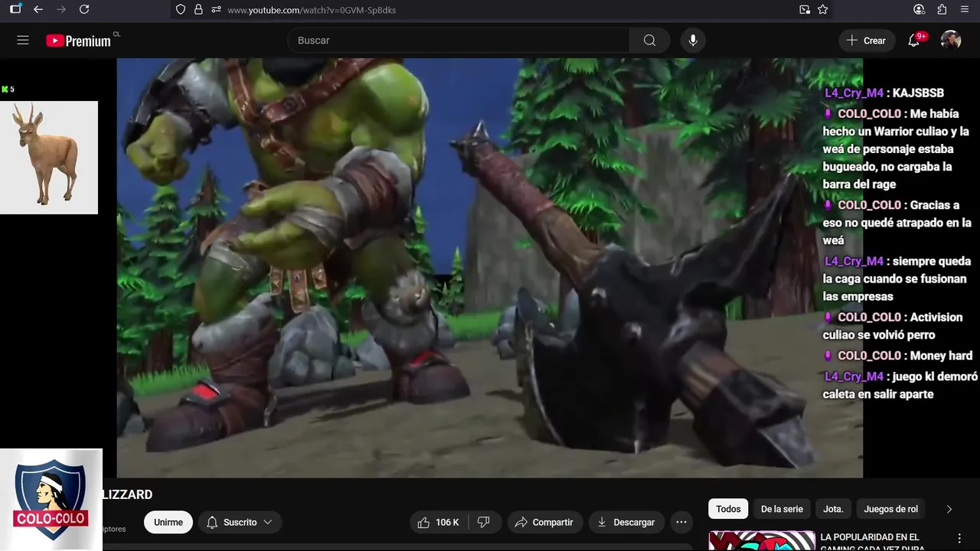The image size is (980, 551).
Task: Click the deer image overlay
Action: click(x=49, y=158)
